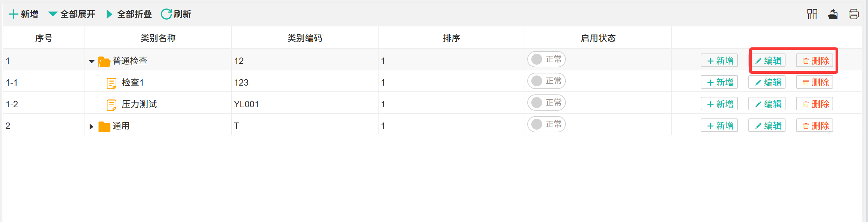
Task: Toggle the status switch for 普通检查
Action: click(546, 60)
